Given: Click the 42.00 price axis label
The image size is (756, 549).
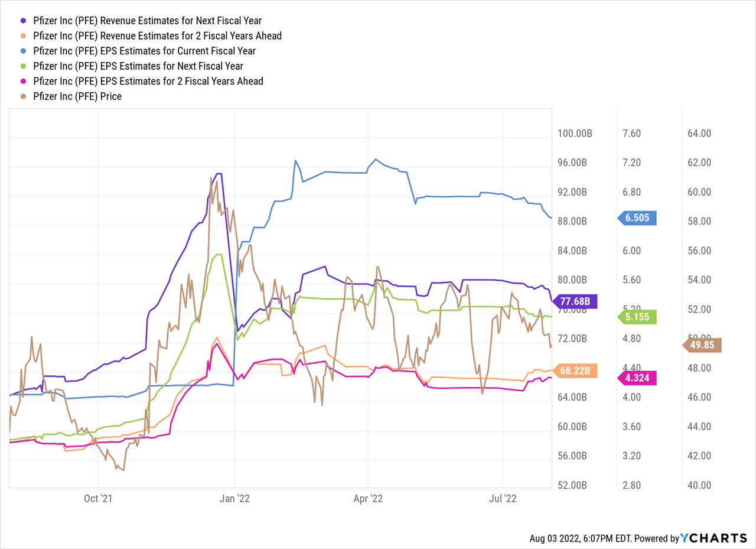Looking at the screenshot, I should (699, 456).
